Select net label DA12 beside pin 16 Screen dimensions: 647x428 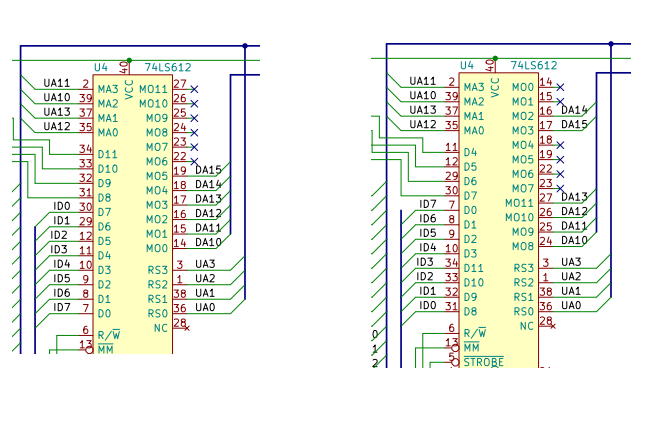point(208,213)
